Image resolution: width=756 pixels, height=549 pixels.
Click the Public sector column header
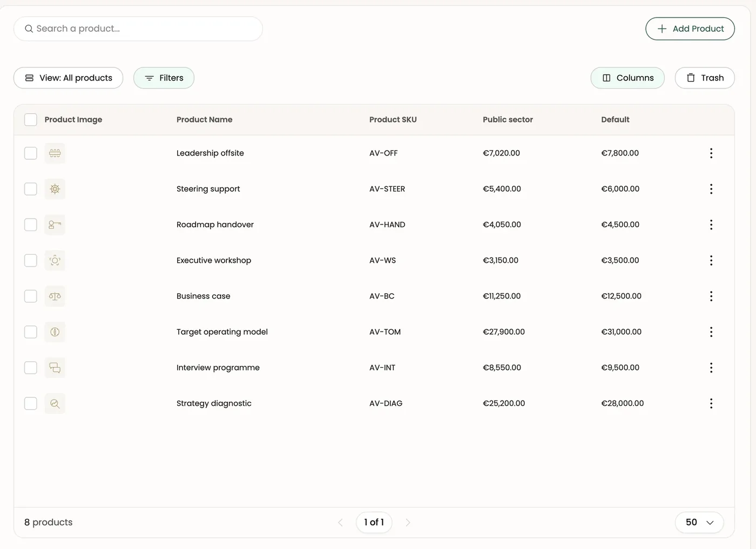point(508,119)
